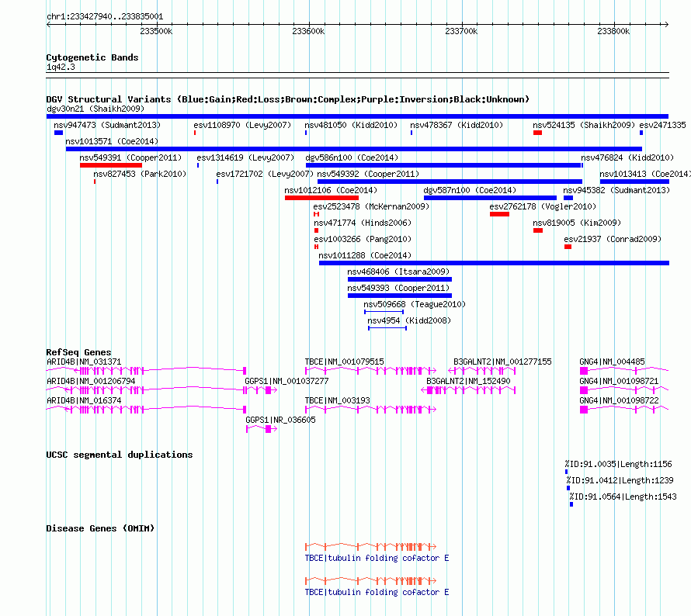Image resolution: width=691 pixels, height=616 pixels.
Task: Click the RefSeq Genes track title
Action: 78,352
